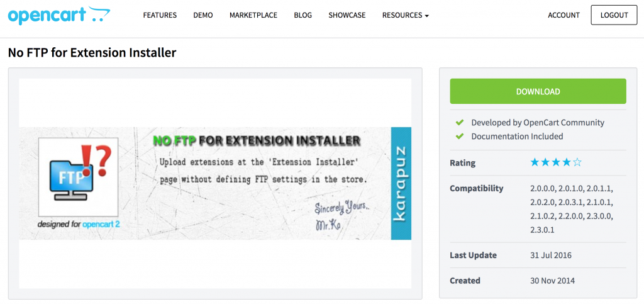Viewport: 644px width, 304px height.
Task: Click the '30 Nov 2014' date
Action: point(552,281)
